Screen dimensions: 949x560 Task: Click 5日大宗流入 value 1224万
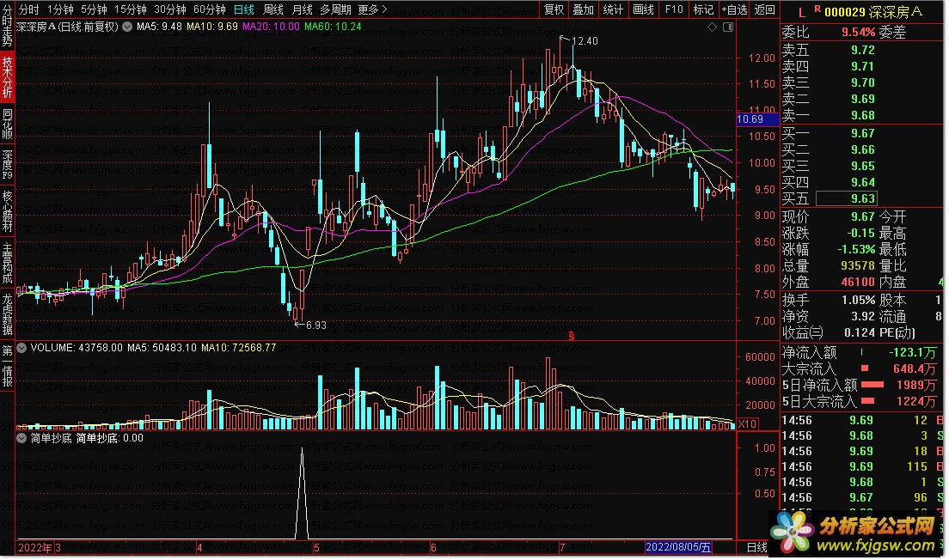[916, 401]
